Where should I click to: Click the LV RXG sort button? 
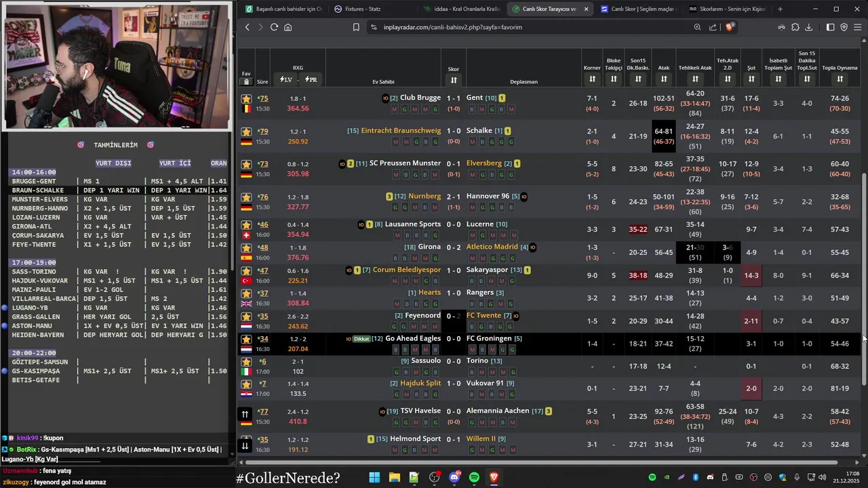coord(285,79)
